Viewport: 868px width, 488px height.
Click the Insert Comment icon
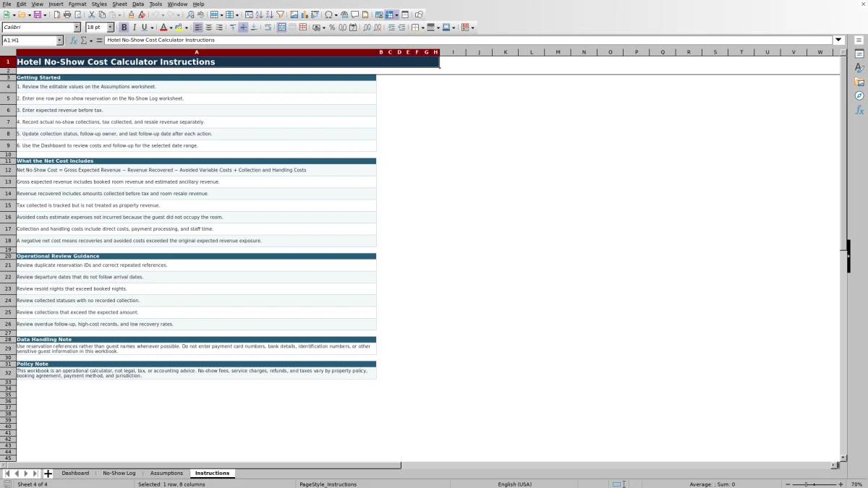(x=355, y=14)
